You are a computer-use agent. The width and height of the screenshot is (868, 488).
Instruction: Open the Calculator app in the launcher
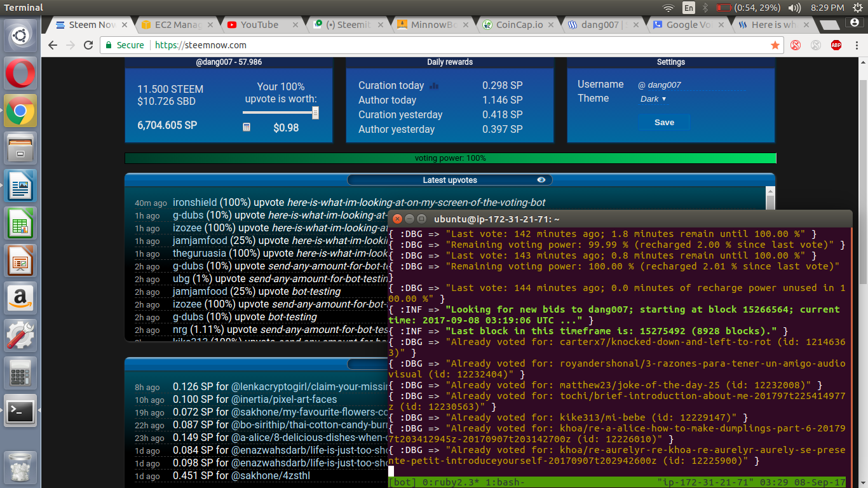pos(21,374)
